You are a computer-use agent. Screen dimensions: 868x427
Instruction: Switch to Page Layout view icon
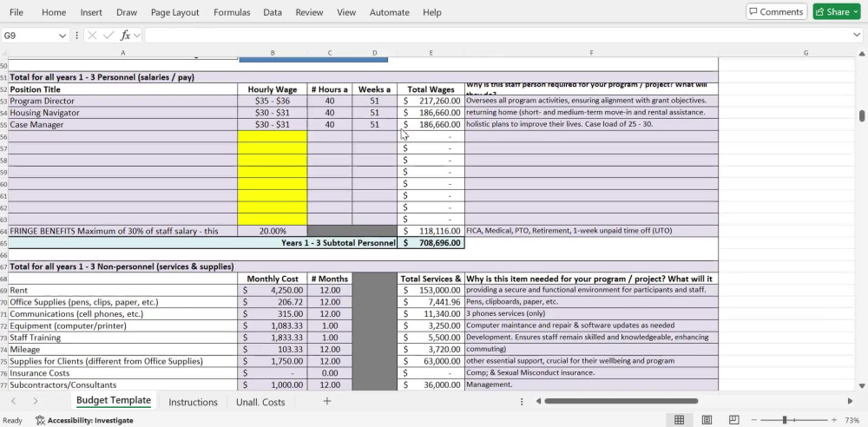pyautogui.click(x=707, y=420)
